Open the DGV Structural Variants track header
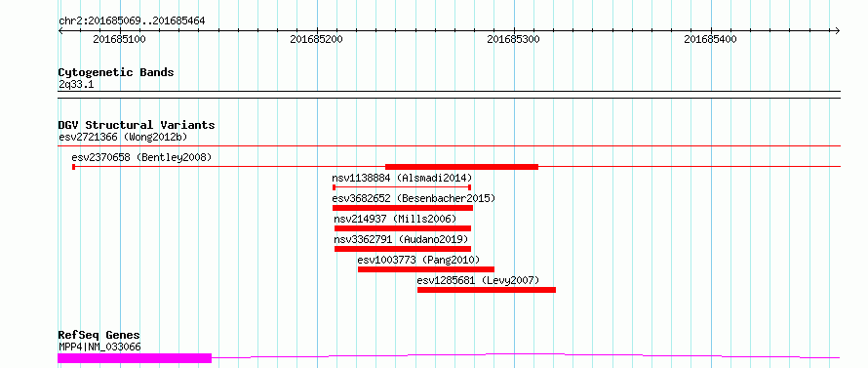Image resolution: width=868 pixels, height=368 pixels. (137, 125)
